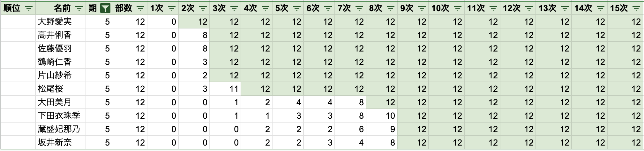Open the filter icon on 1次 column
Screen dimensions: 644x151
172,8
